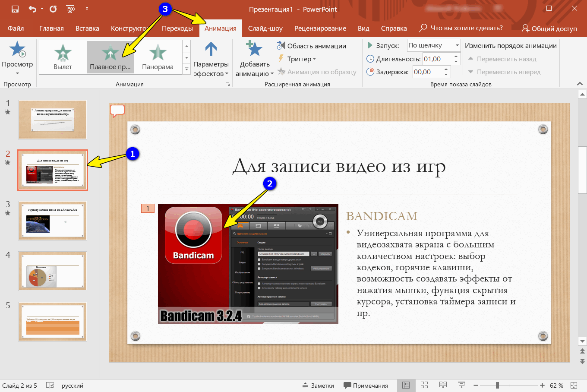Screen dimensions: 587x392
Task: Toggle Примечания comments pane
Action: [x=366, y=386]
